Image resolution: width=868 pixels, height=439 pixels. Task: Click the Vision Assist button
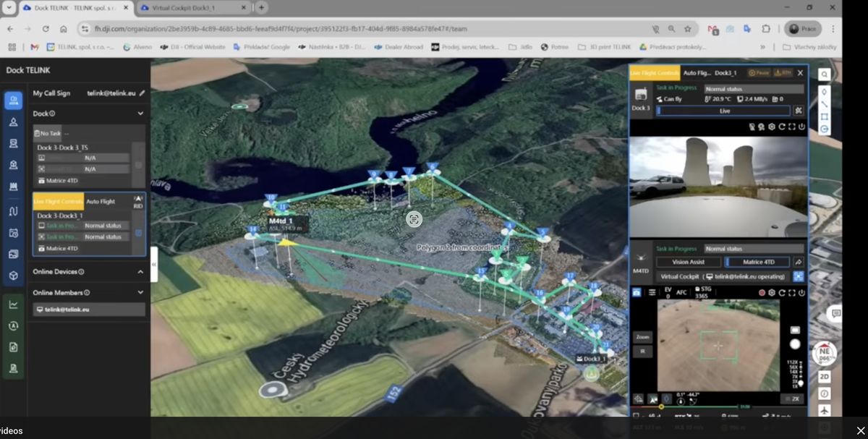(688, 262)
